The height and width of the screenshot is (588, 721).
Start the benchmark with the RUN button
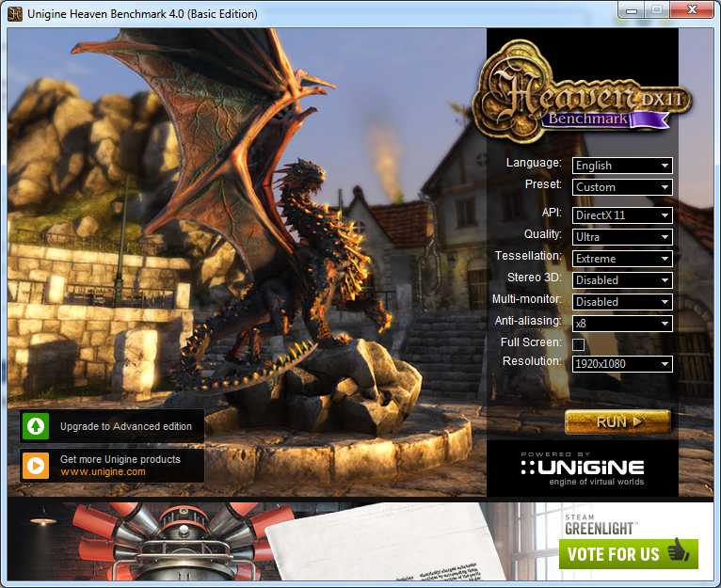click(x=617, y=421)
